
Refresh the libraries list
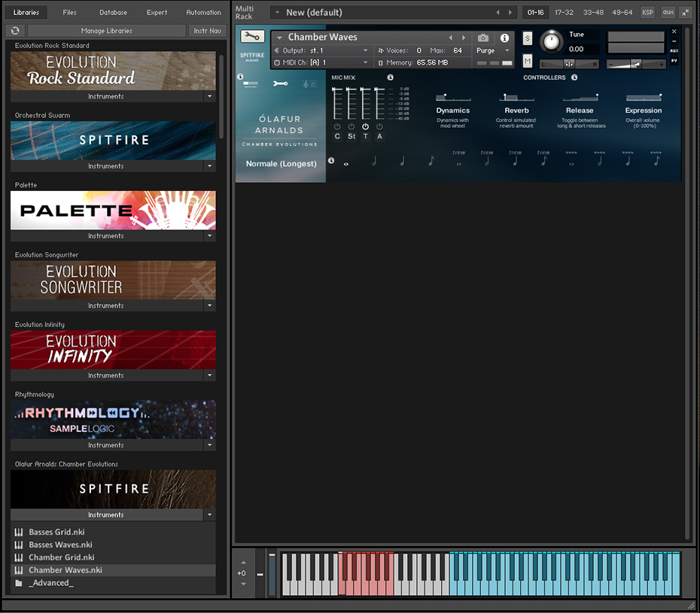[x=15, y=30]
